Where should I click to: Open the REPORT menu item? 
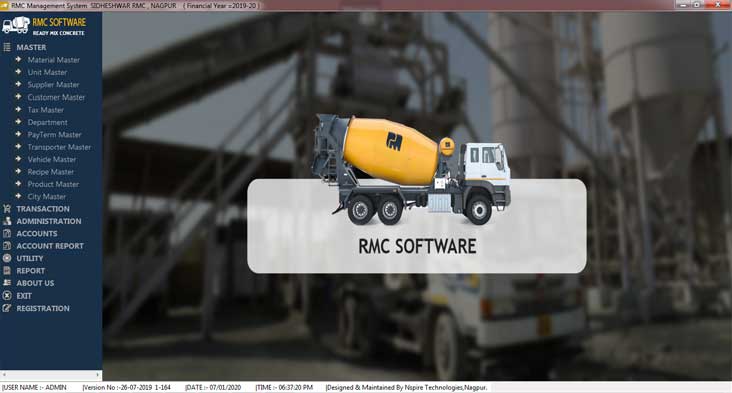pos(31,271)
